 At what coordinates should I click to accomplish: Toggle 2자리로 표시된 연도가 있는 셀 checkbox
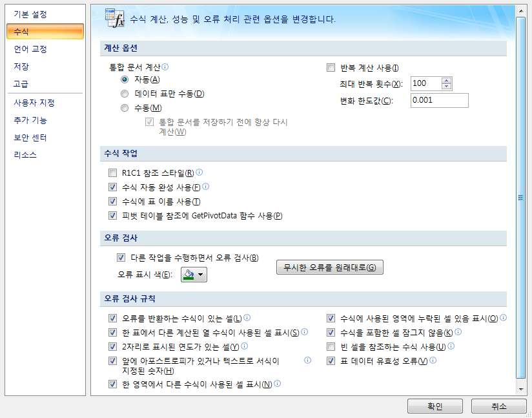click(112, 347)
